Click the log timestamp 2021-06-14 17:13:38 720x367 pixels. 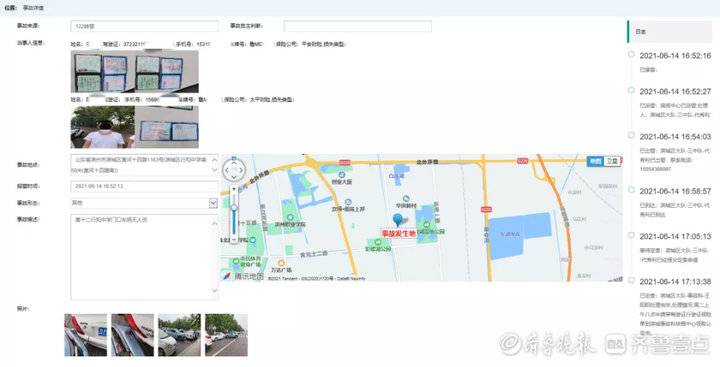point(675,281)
